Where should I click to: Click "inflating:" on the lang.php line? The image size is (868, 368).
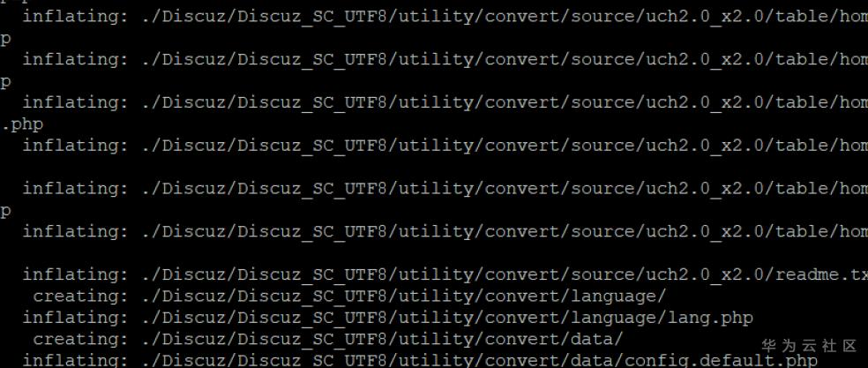[x=75, y=317]
